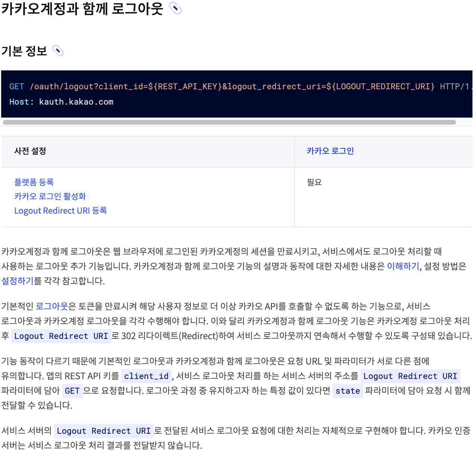The height and width of the screenshot is (452, 476).
Task: Open the 'Logout Redirect URI 등록' link
Action: pyautogui.click(x=61, y=211)
